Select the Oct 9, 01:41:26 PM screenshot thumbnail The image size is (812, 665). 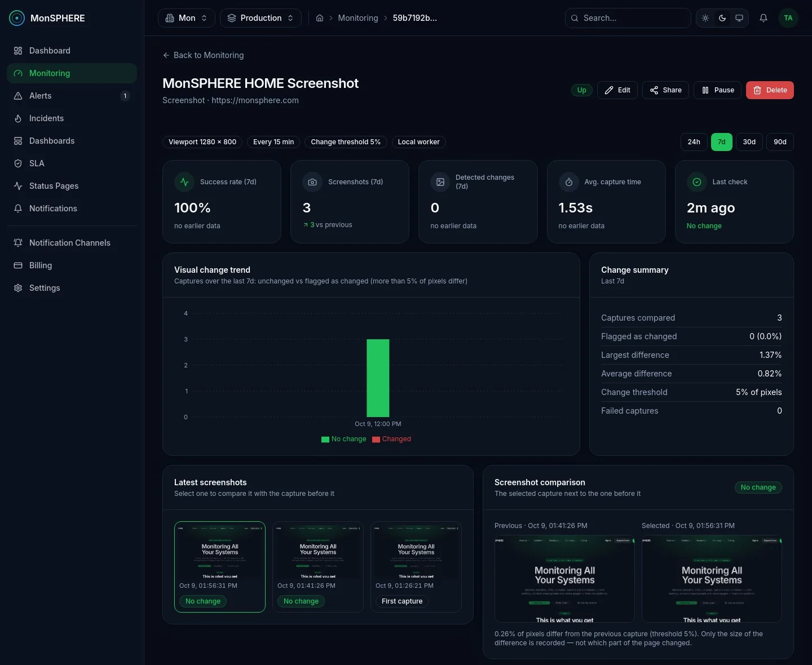318,567
